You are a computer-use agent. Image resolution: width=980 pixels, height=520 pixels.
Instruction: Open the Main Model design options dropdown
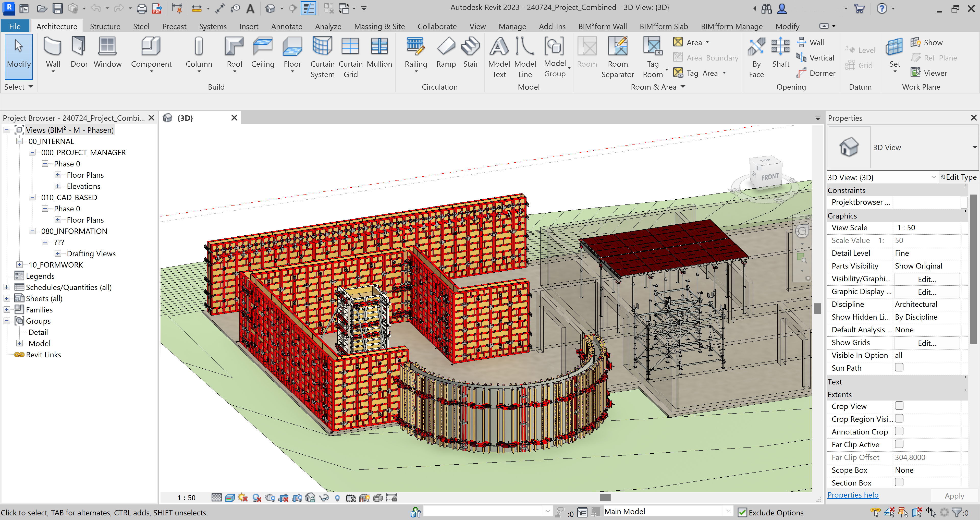click(x=729, y=511)
